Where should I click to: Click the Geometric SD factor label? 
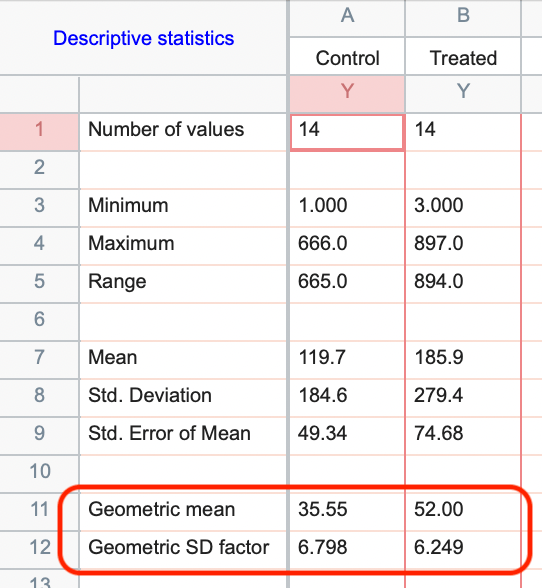(179, 548)
